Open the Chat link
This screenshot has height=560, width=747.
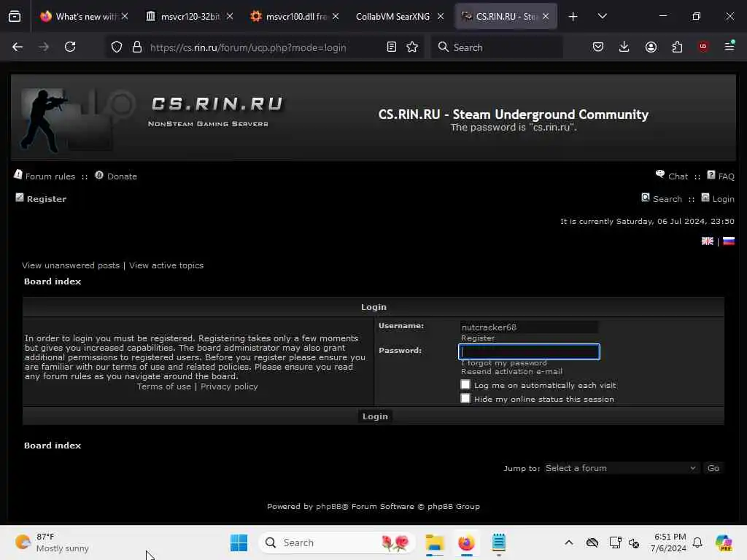click(678, 176)
